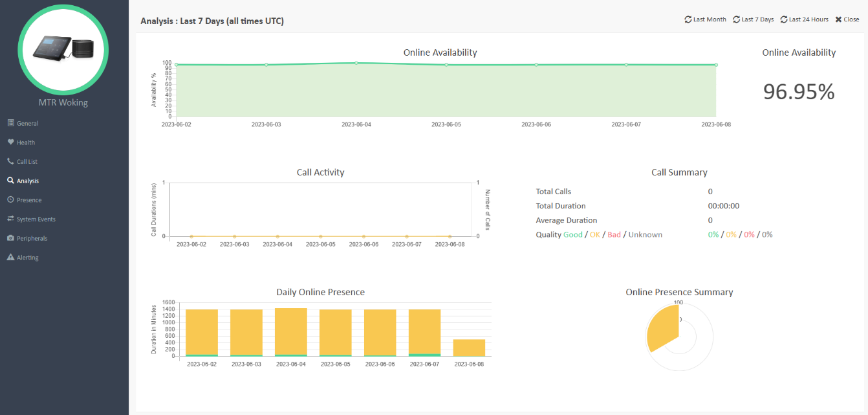Open the Call List menu item
868x415 pixels.
coord(27,162)
